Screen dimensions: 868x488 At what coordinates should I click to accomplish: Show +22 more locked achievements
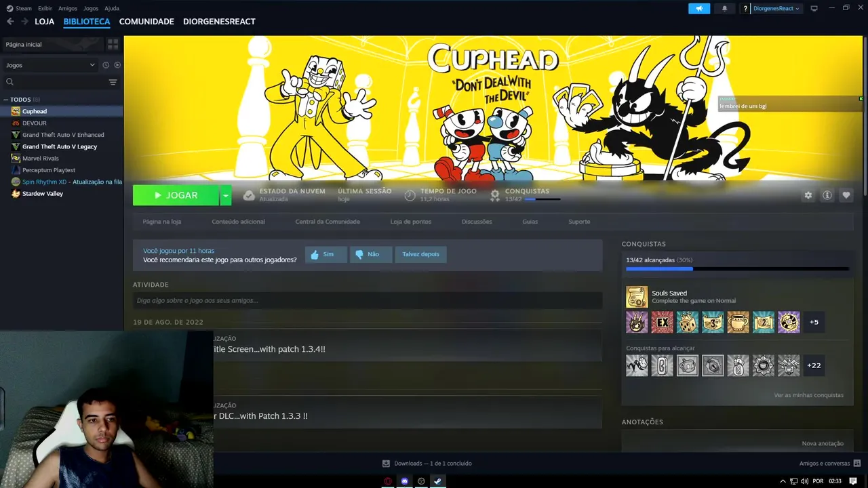(814, 365)
